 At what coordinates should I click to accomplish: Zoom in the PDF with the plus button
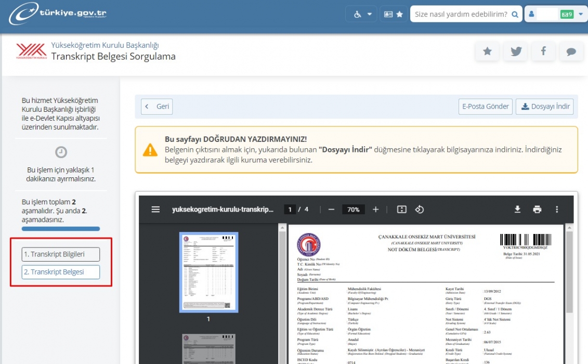375,210
